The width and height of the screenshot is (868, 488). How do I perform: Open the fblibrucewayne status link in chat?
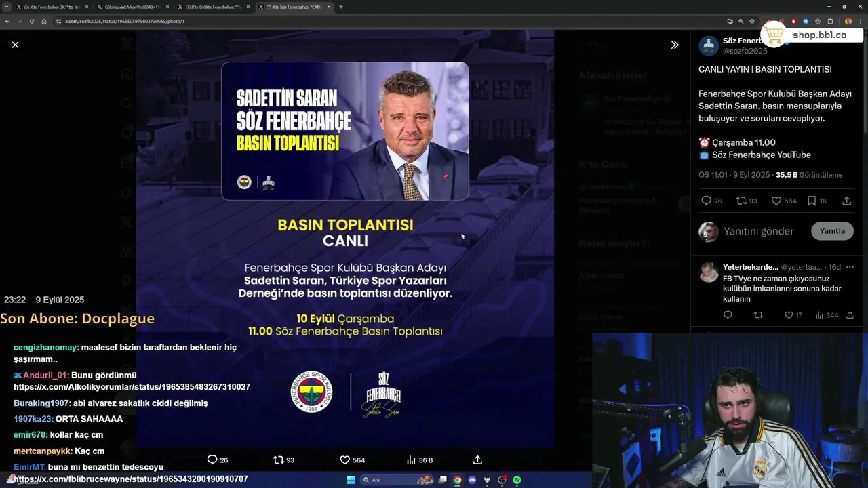click(x=130, y=479)
